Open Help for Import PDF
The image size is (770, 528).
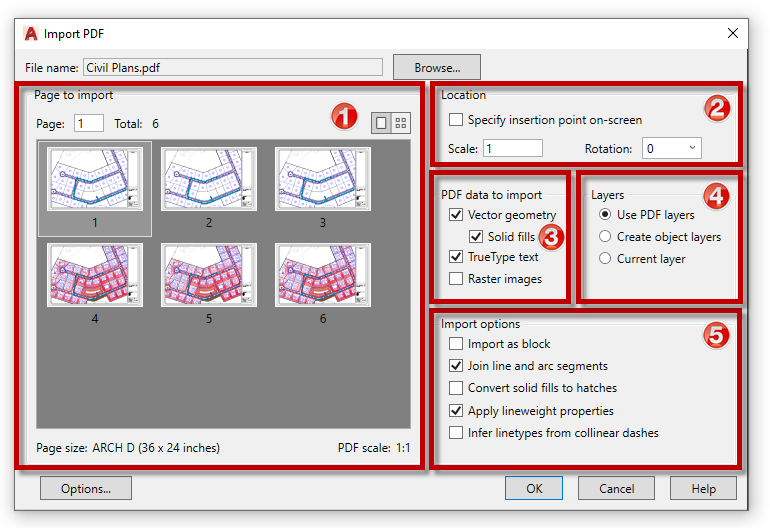(703, 488)
